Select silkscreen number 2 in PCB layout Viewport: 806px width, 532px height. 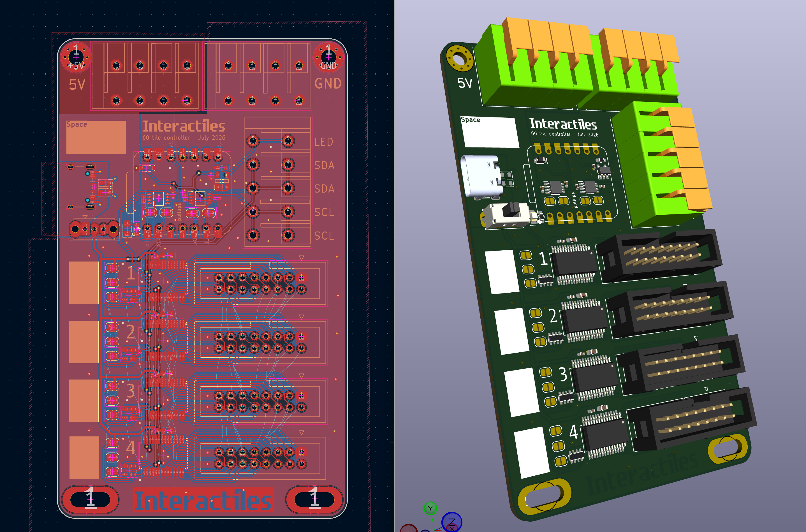coord(131,332)
